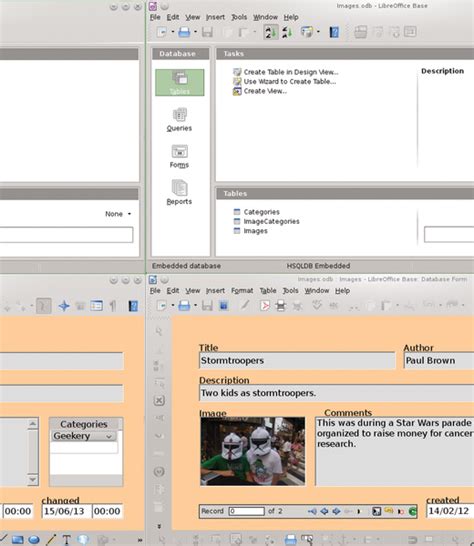Select the Reports section in Database pane
Viewport: 474px width, 546px height.
(179, 193)
